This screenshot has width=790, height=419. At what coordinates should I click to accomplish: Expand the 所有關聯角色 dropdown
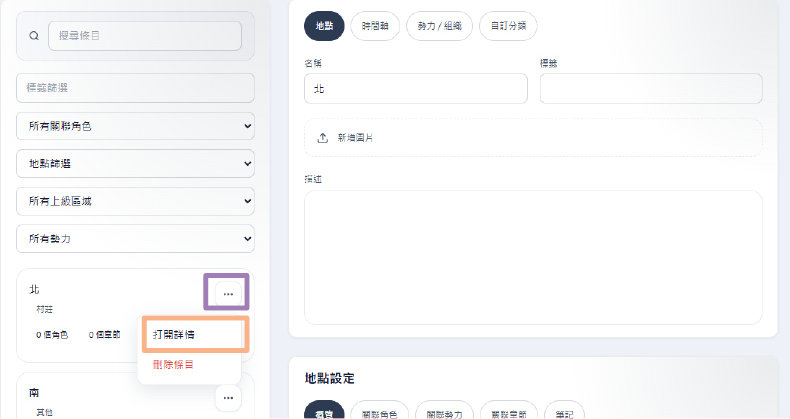[135, 126]
